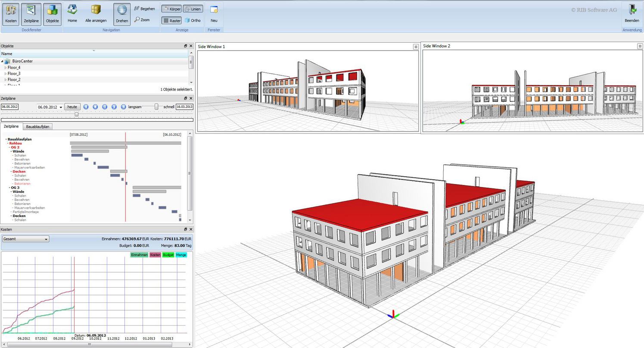Undock the Zeitpläne panel via float icon
The width and height of the screenshot is (644, 348).
click(186, 98)
